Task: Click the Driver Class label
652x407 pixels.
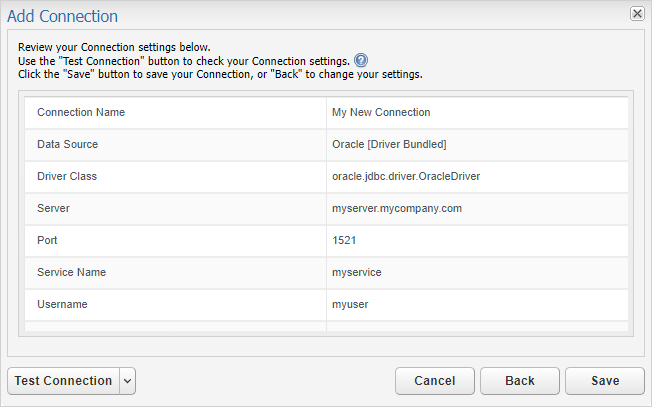Action: 67,176
